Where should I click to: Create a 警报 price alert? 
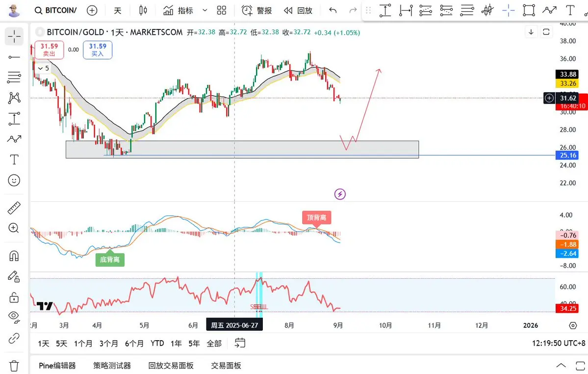[x=256, y=10]
